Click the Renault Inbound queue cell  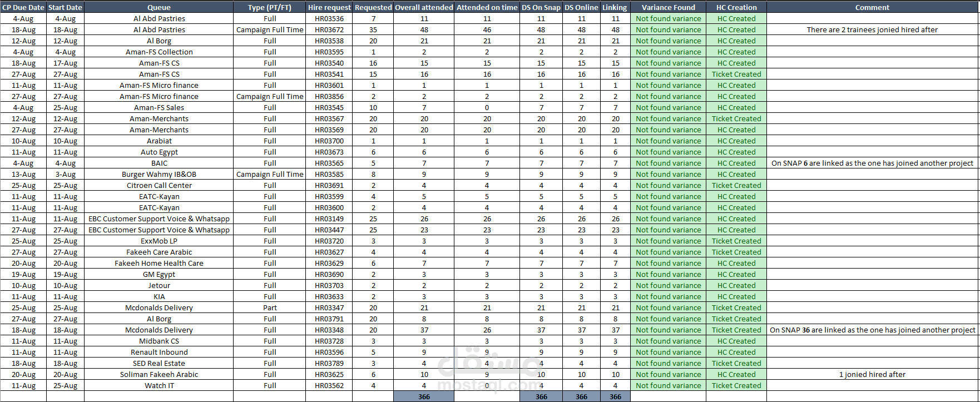click(x=159, y=352)
